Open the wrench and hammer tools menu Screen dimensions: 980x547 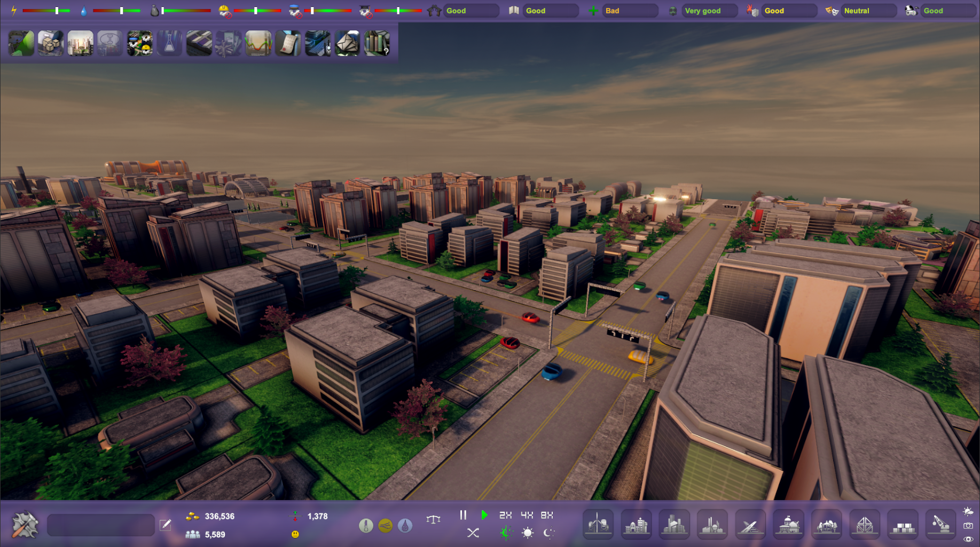(25, 525)
